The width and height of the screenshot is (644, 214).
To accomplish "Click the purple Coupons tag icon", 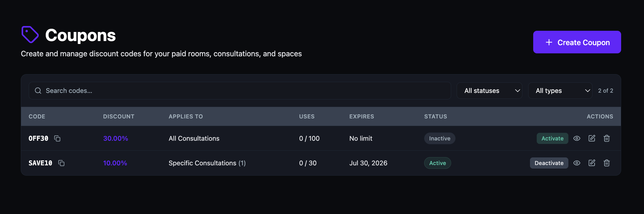I will coord(30,35).
